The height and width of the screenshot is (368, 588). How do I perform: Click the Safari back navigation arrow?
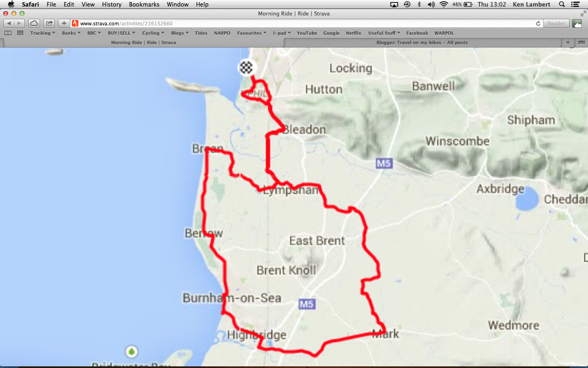pyautogui.click(x=9, y=23)
